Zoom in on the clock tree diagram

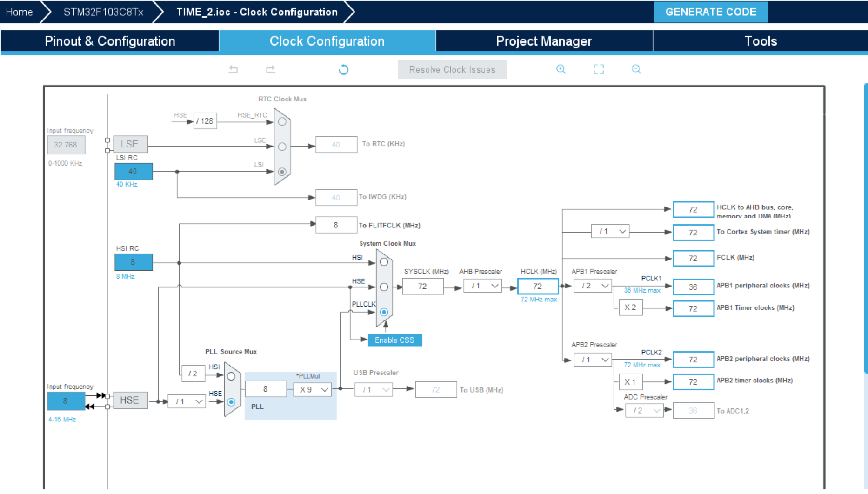click(x=561, y=69)
